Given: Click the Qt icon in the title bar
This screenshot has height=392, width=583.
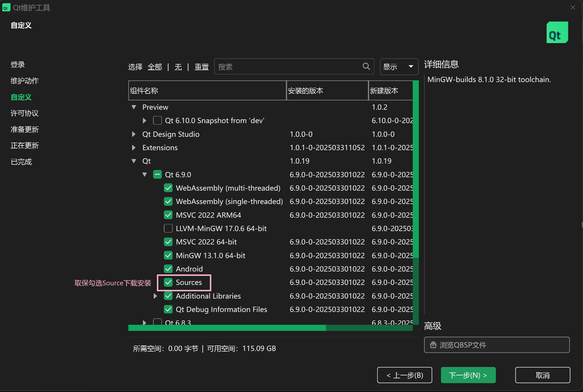Looking at the screenshot, I should pos(6,7).
